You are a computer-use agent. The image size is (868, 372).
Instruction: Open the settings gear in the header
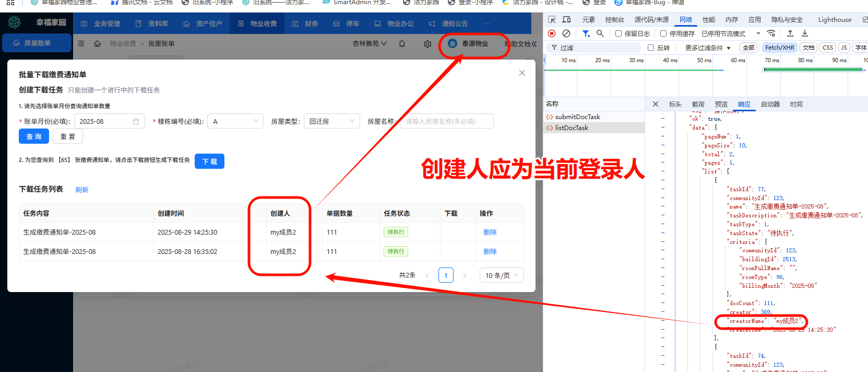427,44
